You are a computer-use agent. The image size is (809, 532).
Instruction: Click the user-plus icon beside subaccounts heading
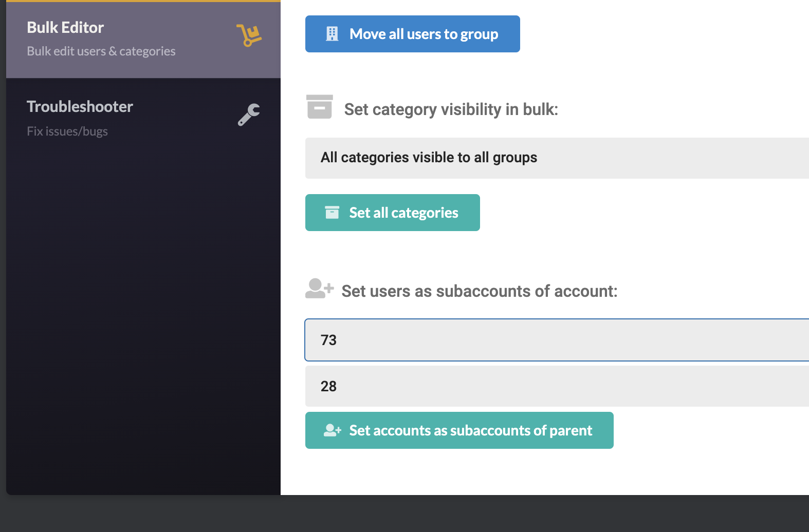pos(319,289)
